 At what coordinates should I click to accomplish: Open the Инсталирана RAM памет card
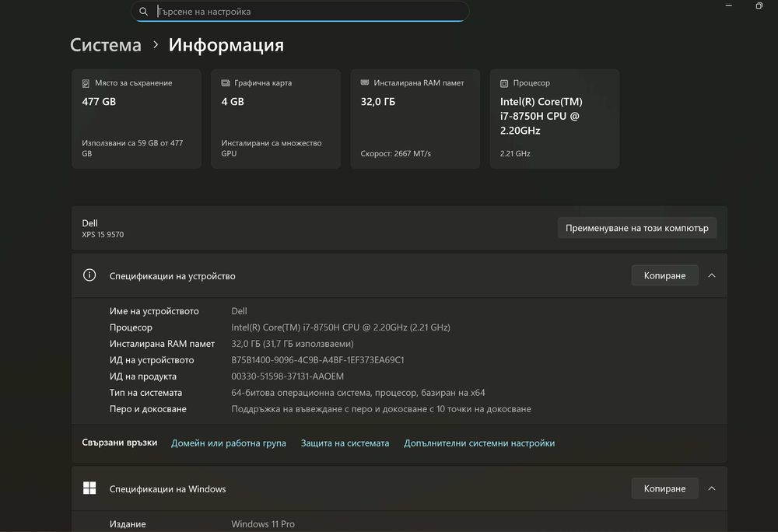[x=415, y=119]
